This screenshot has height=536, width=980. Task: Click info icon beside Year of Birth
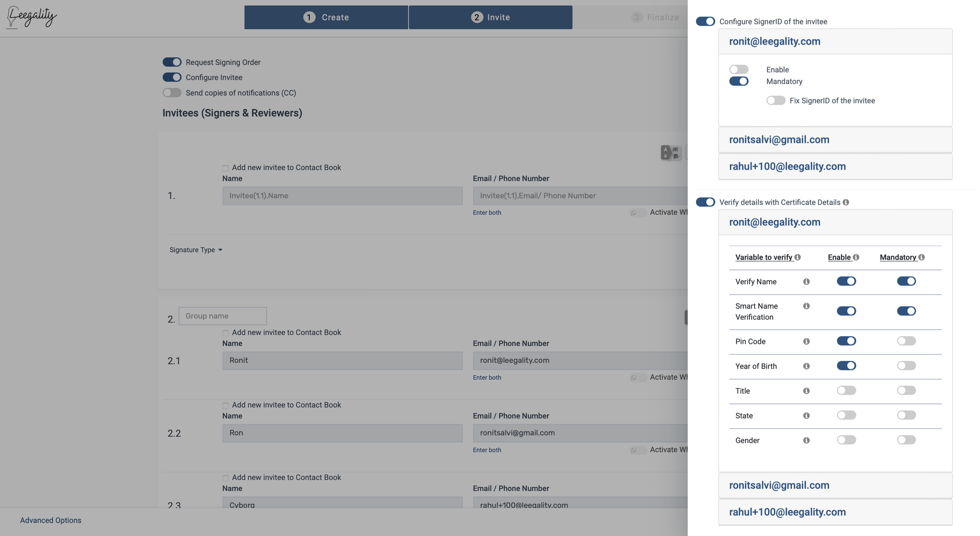[x=806, y=366]
